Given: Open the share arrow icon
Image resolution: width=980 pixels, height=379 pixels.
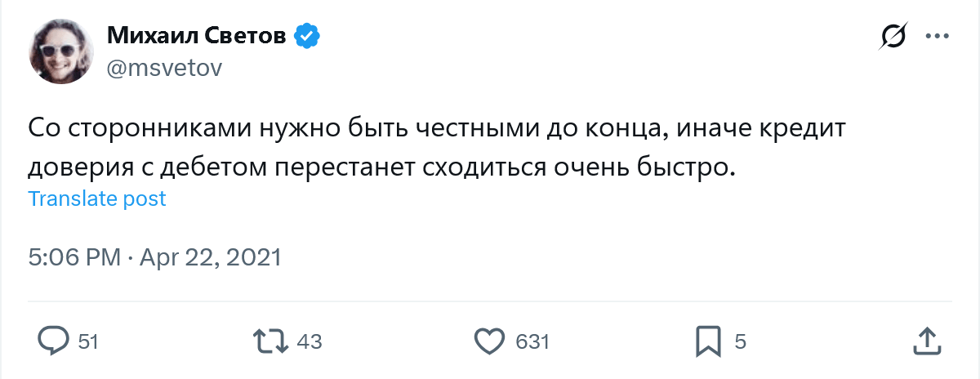Looking at the screenshot, I should [925, 341].
